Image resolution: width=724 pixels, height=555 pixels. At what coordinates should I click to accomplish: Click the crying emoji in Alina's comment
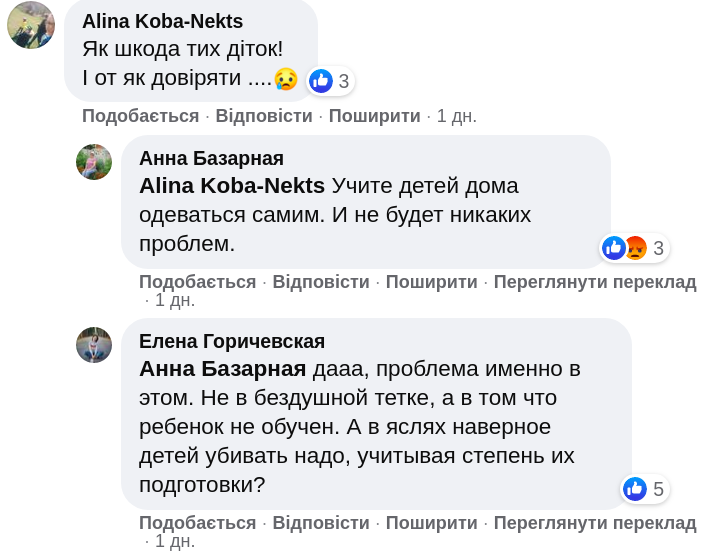286,78
